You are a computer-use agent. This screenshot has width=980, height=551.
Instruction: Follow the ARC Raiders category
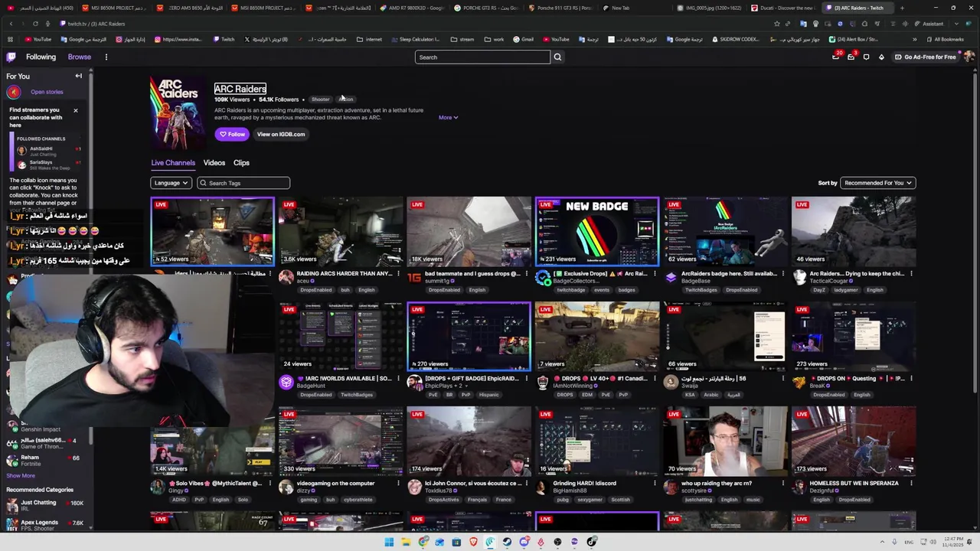232,134
